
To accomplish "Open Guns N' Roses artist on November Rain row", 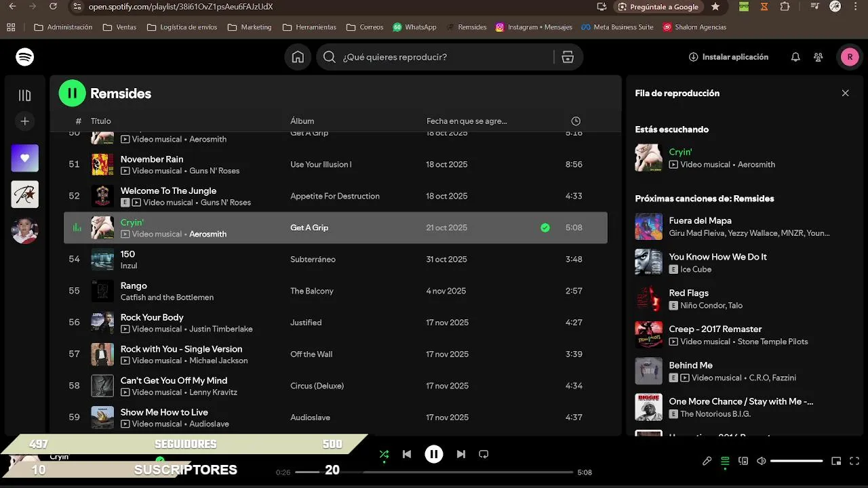I will click(x=214, y=171).
